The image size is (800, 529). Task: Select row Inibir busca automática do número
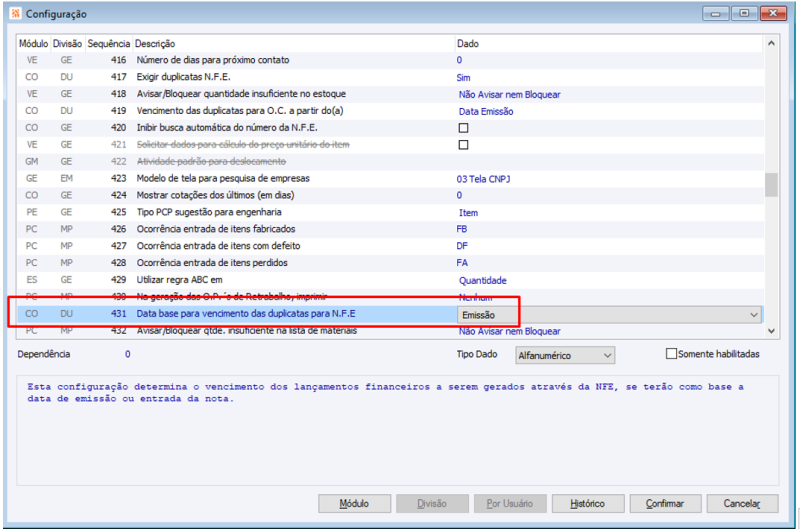point(390,128)
